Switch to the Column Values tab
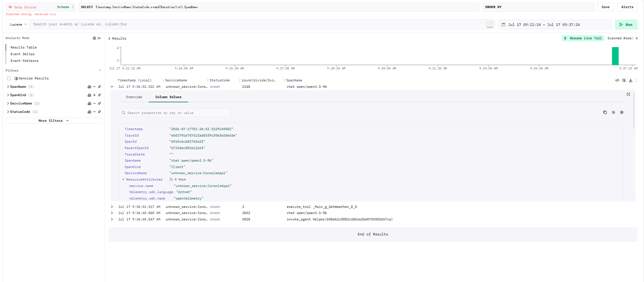644x282 pixels. click(x=168, y=97)
